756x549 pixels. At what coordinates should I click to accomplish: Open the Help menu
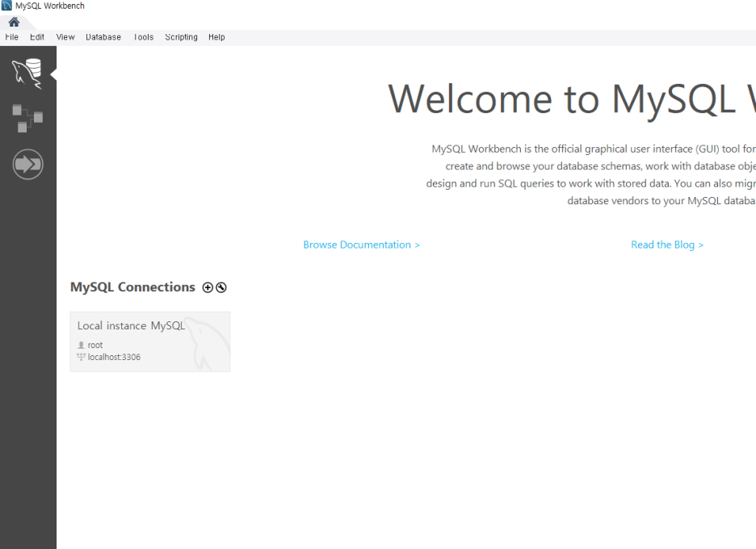(216, 37)
